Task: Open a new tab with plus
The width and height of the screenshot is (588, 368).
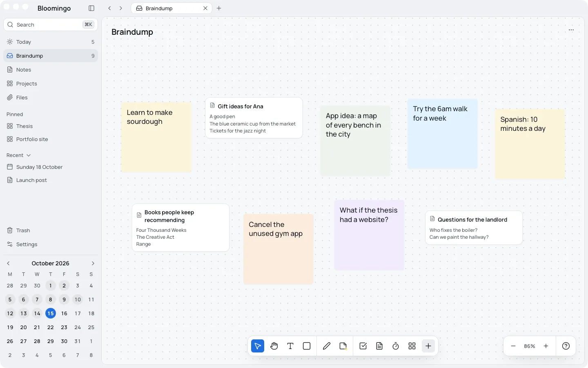Action: pos(219,8)
